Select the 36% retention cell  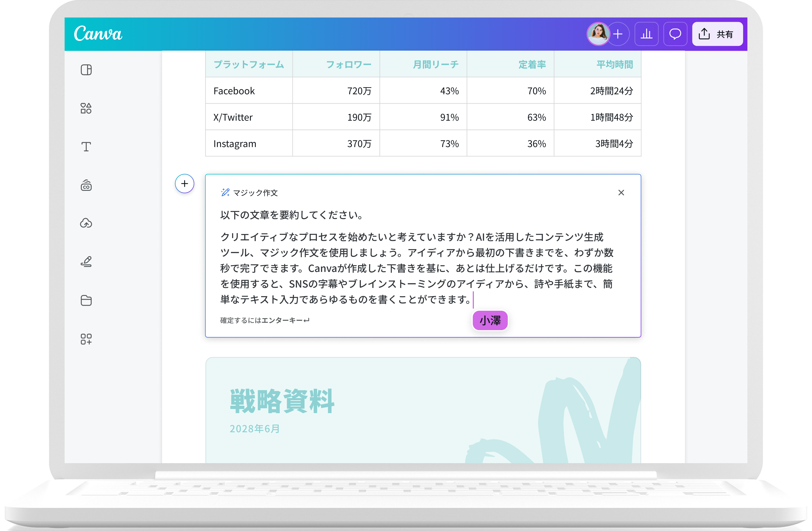(x=510, y=143)
